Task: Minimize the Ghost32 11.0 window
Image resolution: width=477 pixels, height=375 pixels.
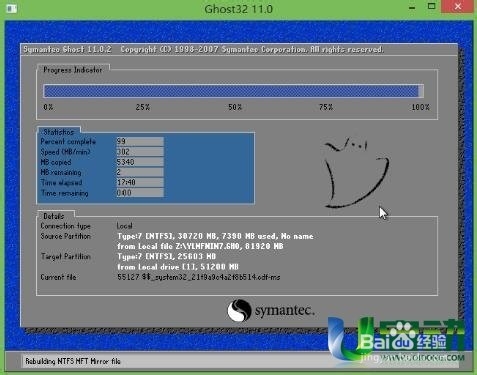Action: pyautogui.click(x=412, y=7)
